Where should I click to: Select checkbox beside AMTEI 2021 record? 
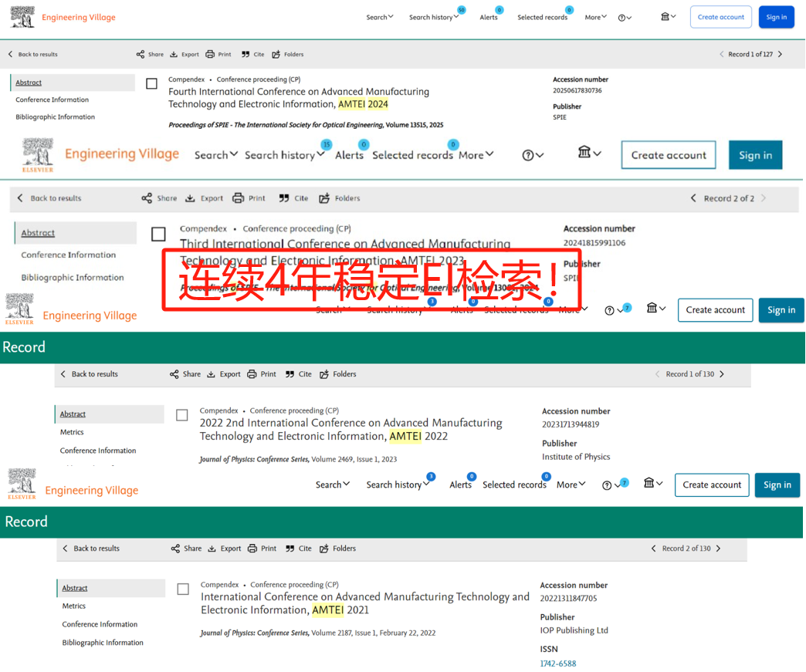183,589
